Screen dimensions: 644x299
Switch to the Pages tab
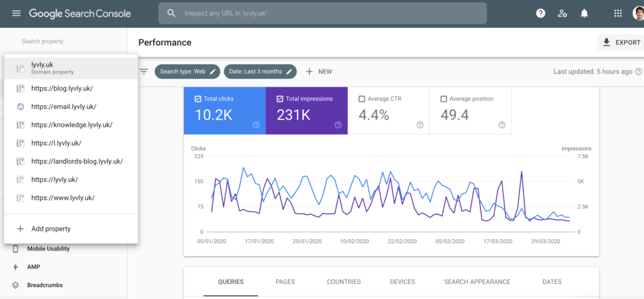pyautogui.click(x=285, y=282)
